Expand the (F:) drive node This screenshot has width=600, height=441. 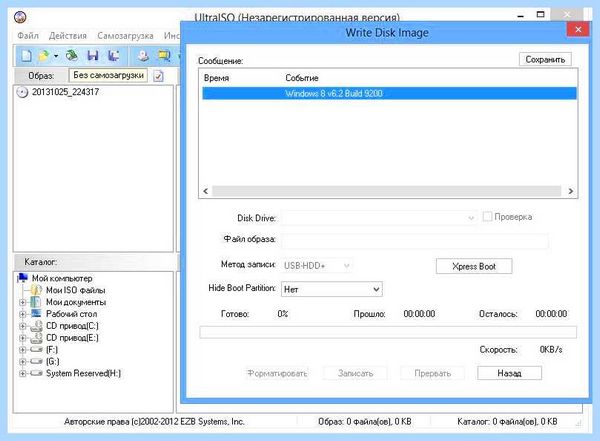(23, 350)
